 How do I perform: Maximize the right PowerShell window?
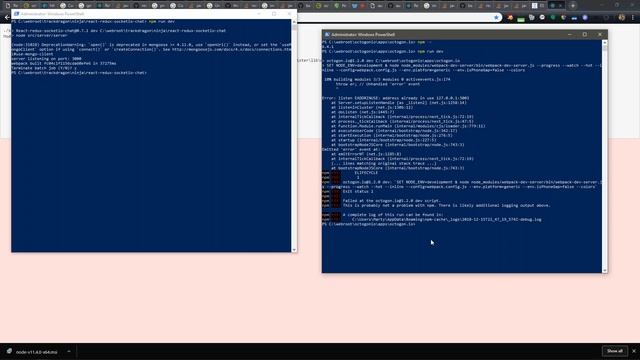click(x=584, y=35)
